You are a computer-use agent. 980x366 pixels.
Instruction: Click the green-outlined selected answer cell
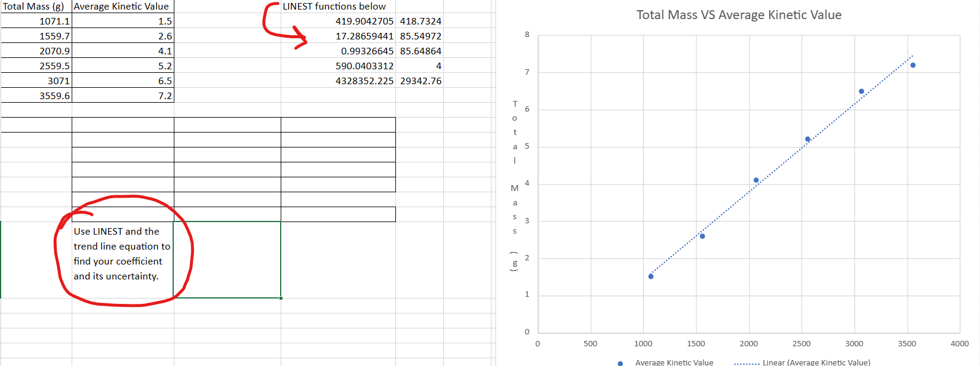(x=227, y=260)
